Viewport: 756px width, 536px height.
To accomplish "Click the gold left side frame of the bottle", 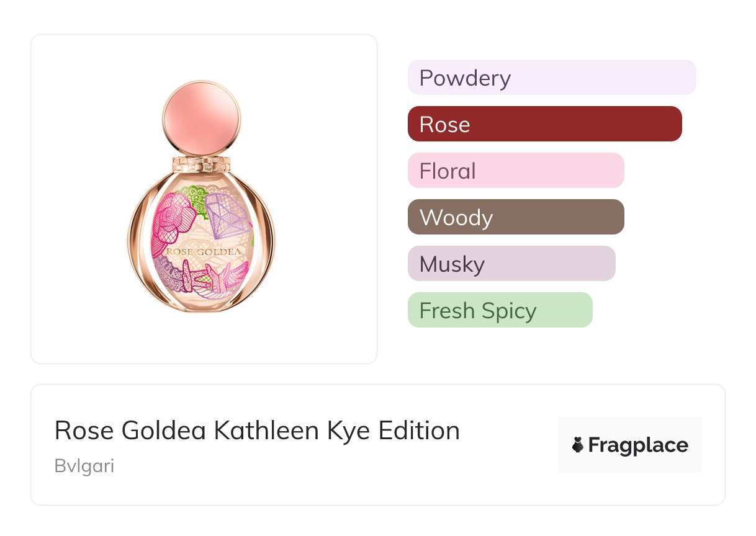I will (x=137, y=242).
